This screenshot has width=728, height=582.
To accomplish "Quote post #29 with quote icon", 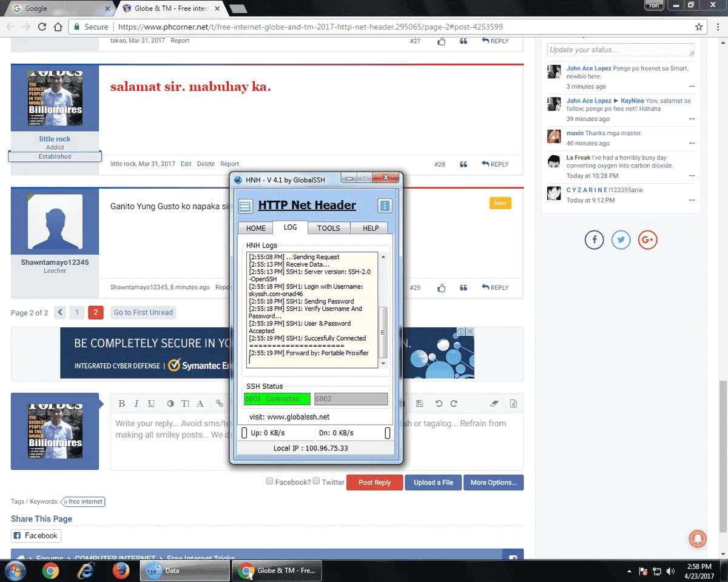I will 463,288.
